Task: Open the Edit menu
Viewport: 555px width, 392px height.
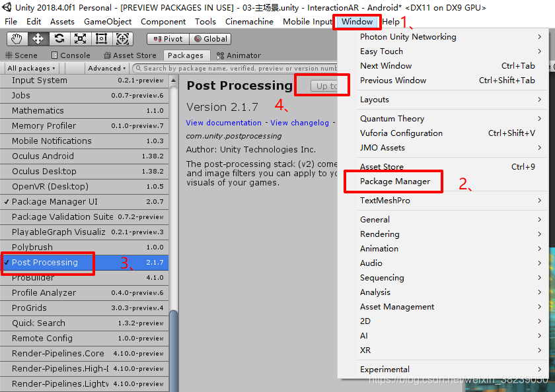Action: tap(34, 22)
